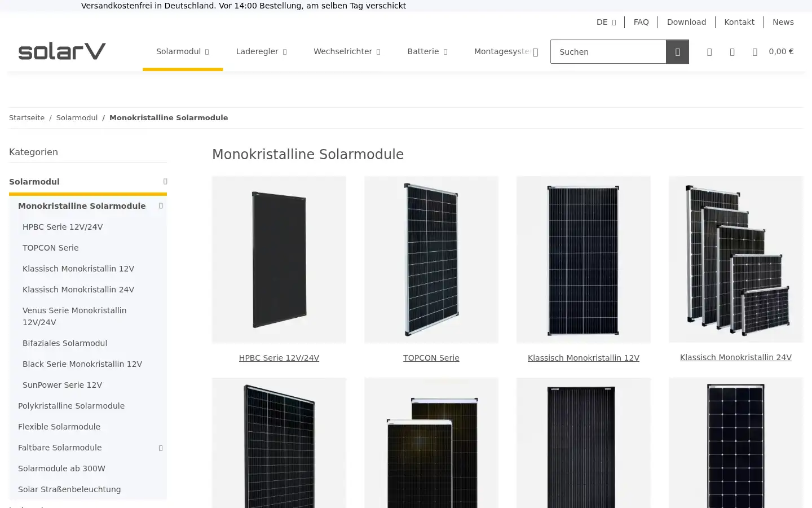This screenshot has width=812, height=508.
Task: Open the DE language dropdown
Action: click(606, 22)
